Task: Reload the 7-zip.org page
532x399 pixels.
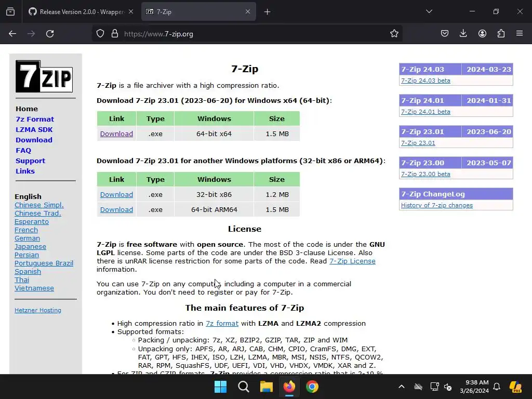Action: [x=50, y=34]
